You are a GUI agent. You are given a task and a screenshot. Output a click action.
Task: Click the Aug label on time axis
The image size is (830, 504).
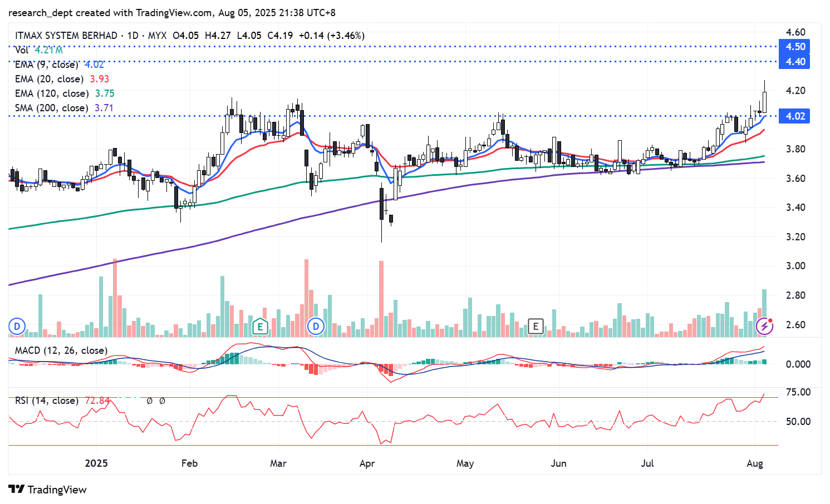click(755, 463)
